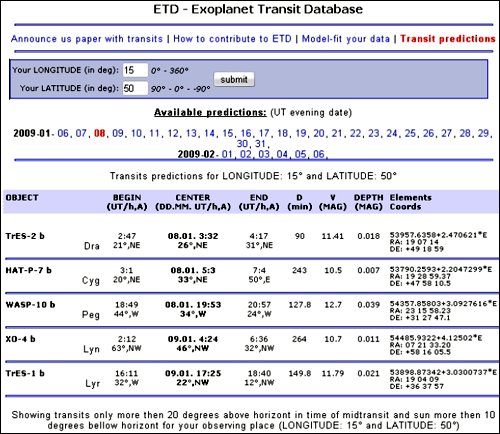500x434 pixels.
Task: Click constellation label 'Cyg'
Action: click(x=91, y=281)
